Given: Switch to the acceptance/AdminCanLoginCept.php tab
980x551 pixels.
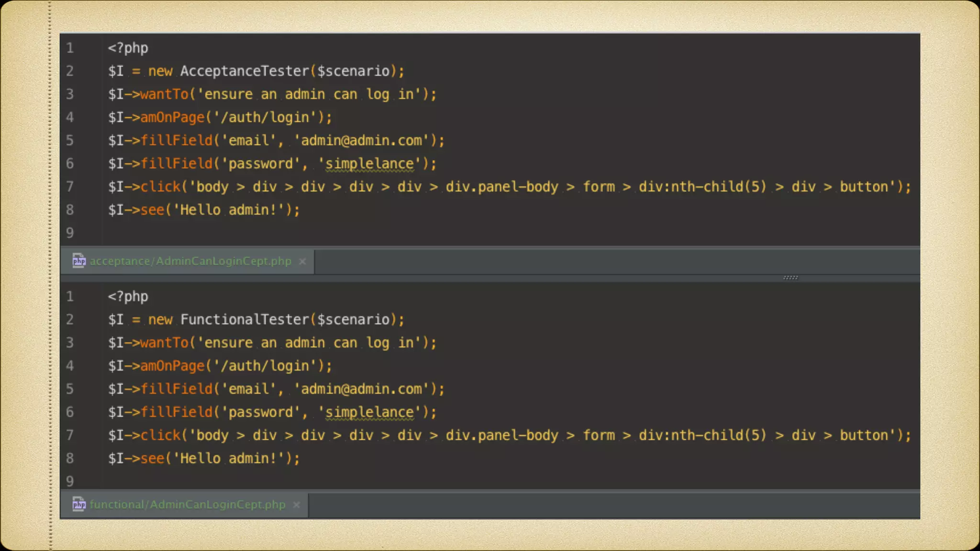Looking at the screenshot, I should tap(190, 261).
